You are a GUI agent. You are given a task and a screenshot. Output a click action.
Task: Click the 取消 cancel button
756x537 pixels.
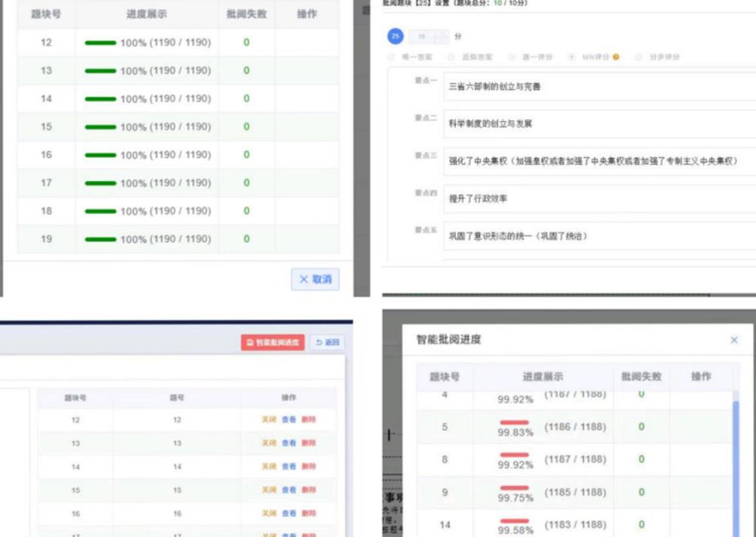pos(315,279)
